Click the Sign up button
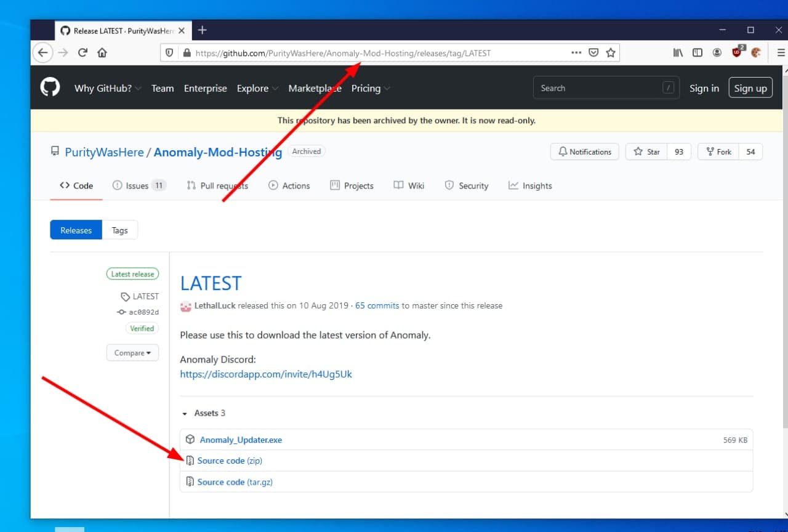The height and width of the screenshot is (532, 788). coord(750,88)
